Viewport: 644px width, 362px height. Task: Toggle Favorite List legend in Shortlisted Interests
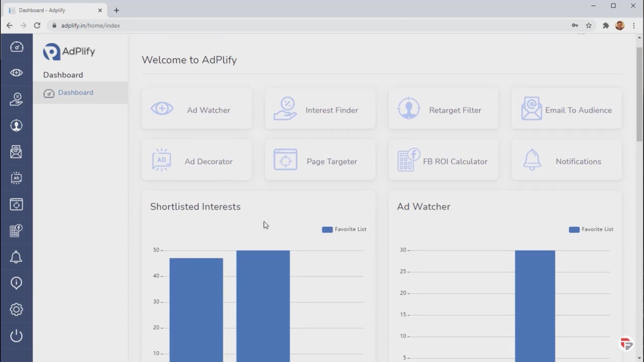pos(344,229)
